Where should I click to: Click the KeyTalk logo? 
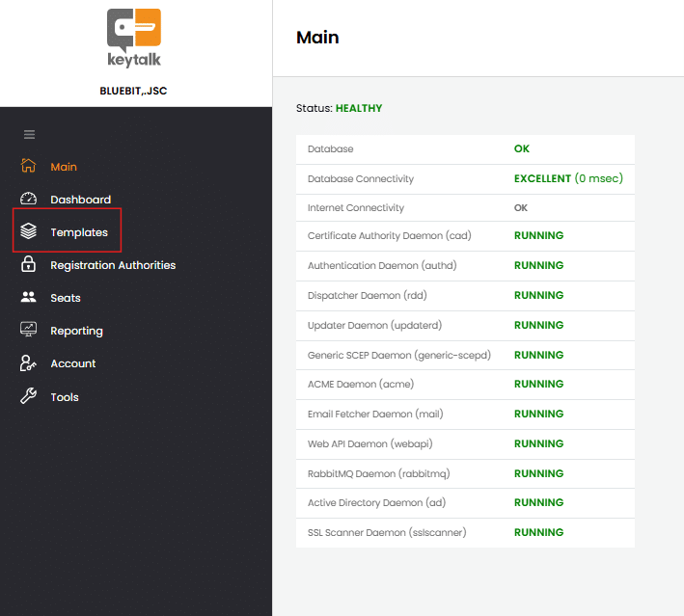134,40
